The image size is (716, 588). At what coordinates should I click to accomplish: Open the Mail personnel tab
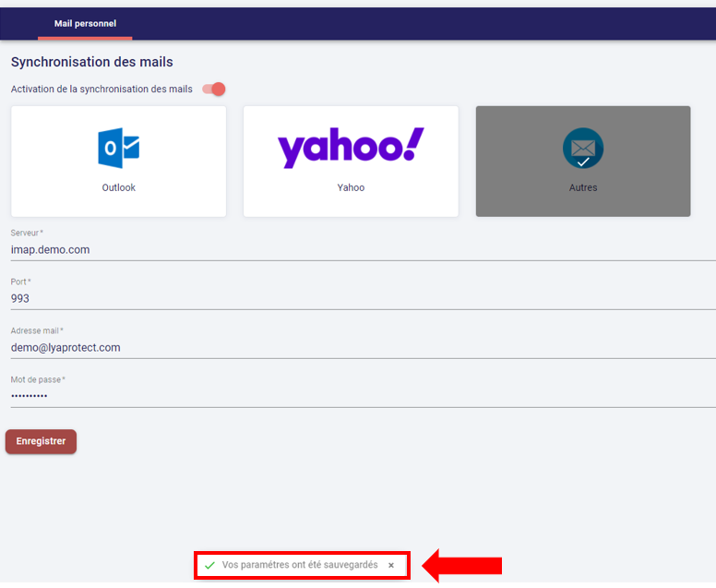85,24
